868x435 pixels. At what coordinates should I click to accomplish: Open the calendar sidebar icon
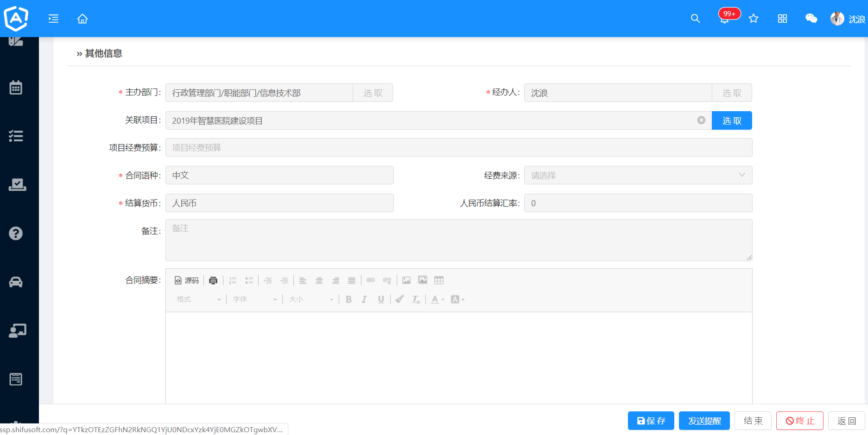tap(16, 87)
